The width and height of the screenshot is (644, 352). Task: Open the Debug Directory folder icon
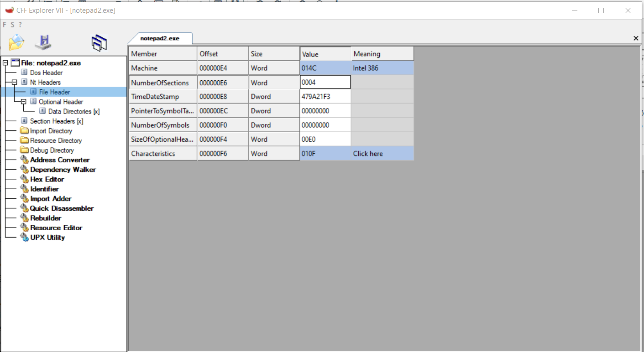pos(25,150)
